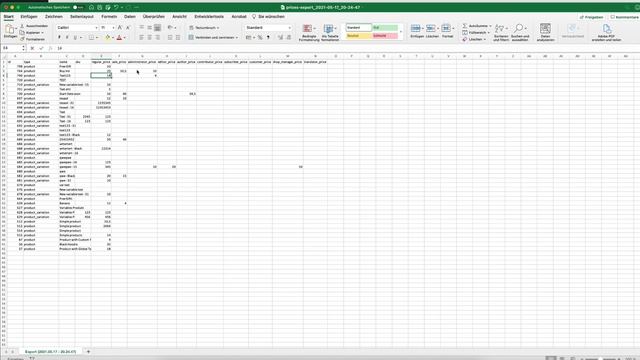Open Sortieren und Filtern menu
640x360 pixels.
pos(501,33)
